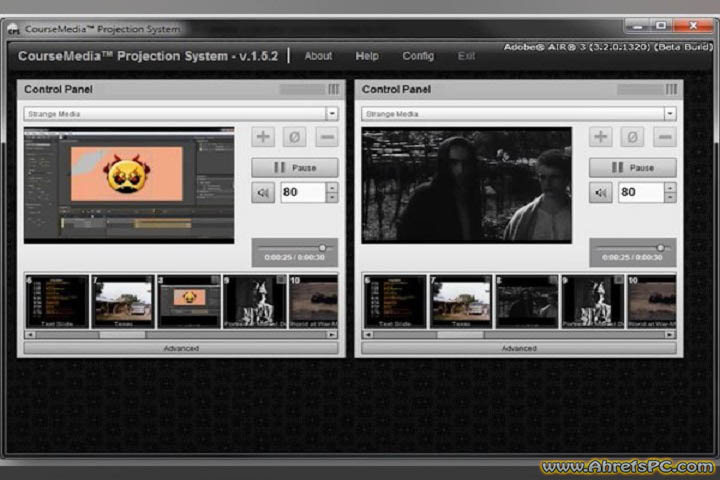
Task: Select thumbnail 10 in left panel
Action: (314, 302)
